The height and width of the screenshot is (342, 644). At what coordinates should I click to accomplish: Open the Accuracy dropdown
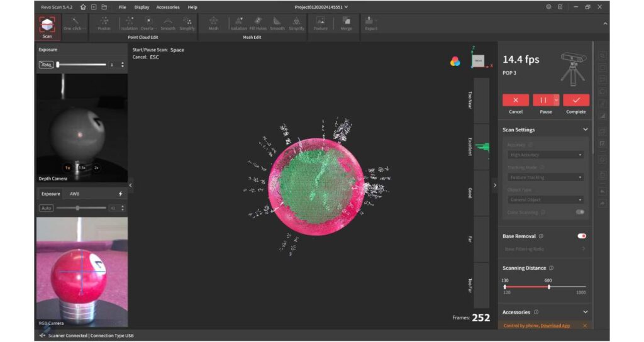545,155
